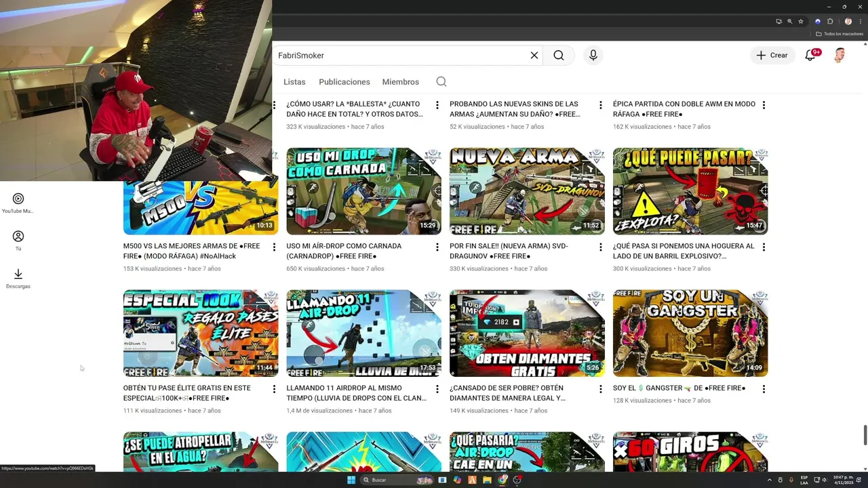Open options for ¿CANSADO DE SER POBRE? video
The height and width of the screenshot is (488, 868).
(x=601, y=389)
